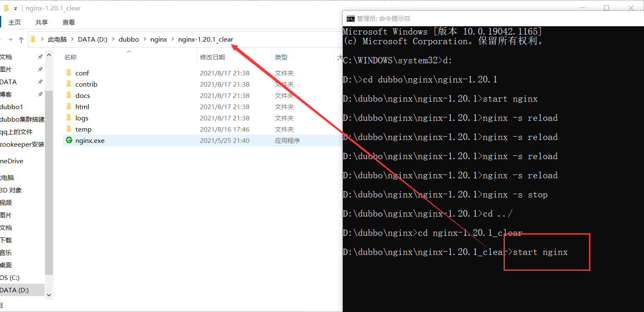
Task: Select DATA quick access item
Action: click(x=8, y=82)
